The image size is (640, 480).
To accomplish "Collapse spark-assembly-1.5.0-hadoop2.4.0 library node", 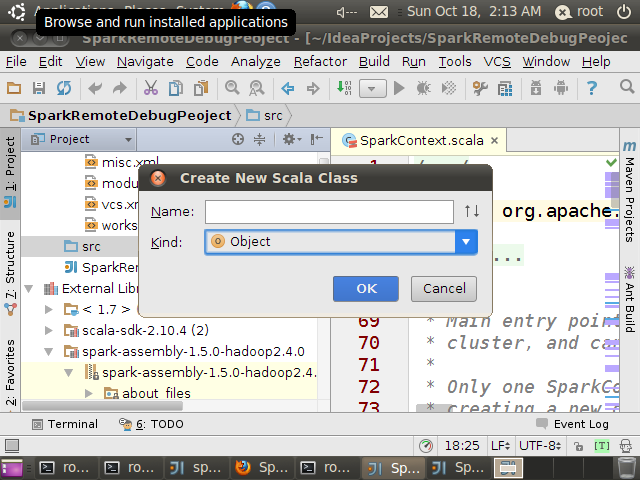I will 49,351.
